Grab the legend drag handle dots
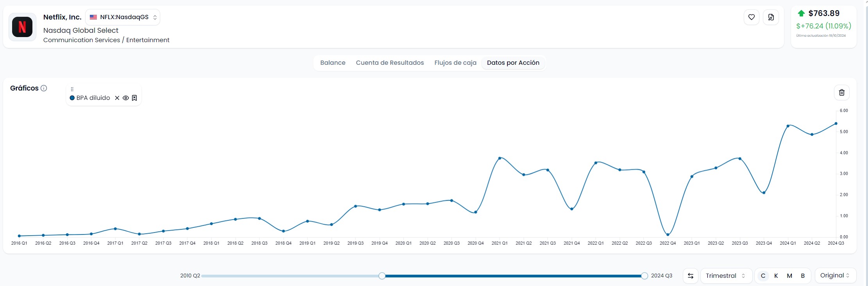 click(x=72, y=89)
